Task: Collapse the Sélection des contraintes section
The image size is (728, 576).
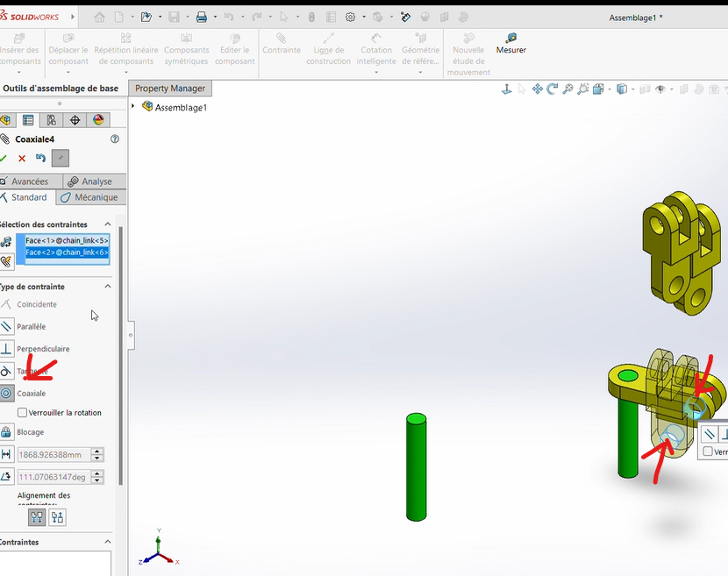Action: tap(108, 224)
